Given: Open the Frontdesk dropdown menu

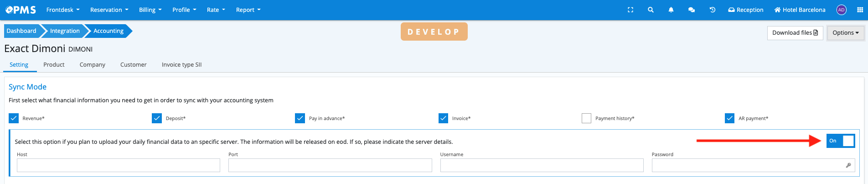Looking at the screenshot, I should pos(63,10).
